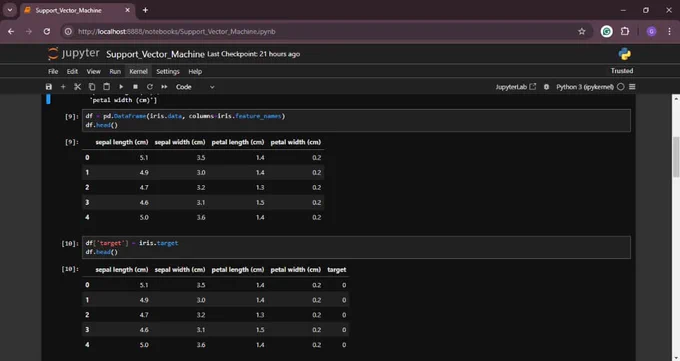The height and width of the screenshot is (361, 680).
Task: Open the browser extensions puzzle icon
Action: coord(625,31)
